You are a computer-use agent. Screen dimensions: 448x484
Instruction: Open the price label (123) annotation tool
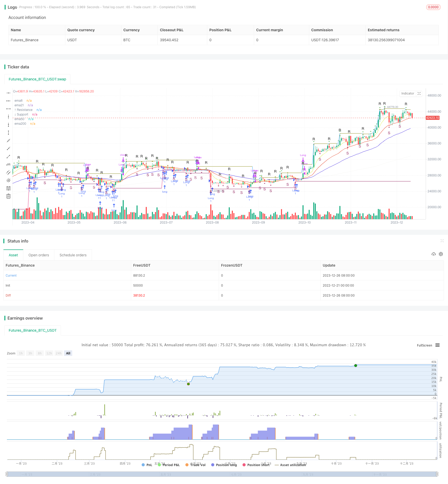8,164
